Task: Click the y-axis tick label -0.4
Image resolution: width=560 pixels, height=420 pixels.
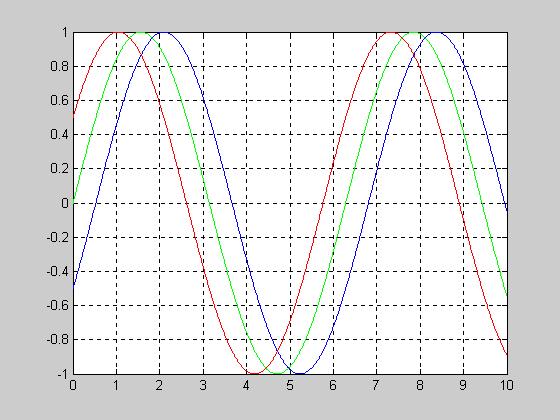Action: coord(58,271)
